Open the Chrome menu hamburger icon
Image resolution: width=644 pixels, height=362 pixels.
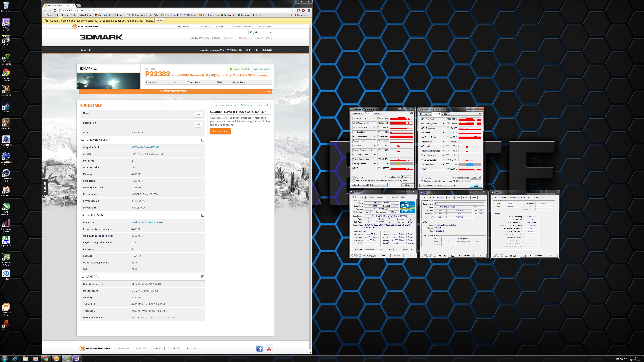[x=309, y=11]
